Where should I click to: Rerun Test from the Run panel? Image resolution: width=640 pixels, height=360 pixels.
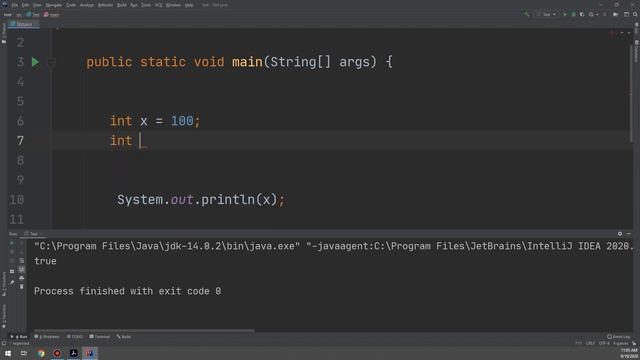[11, 243]
